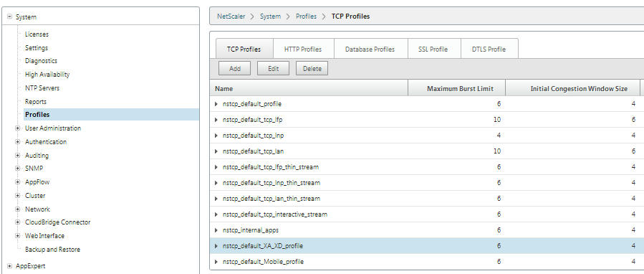Expand nstcp_default_tcp_lfp_thin_stream row arrow
644x274 pixels.
[x=216, y=167]
